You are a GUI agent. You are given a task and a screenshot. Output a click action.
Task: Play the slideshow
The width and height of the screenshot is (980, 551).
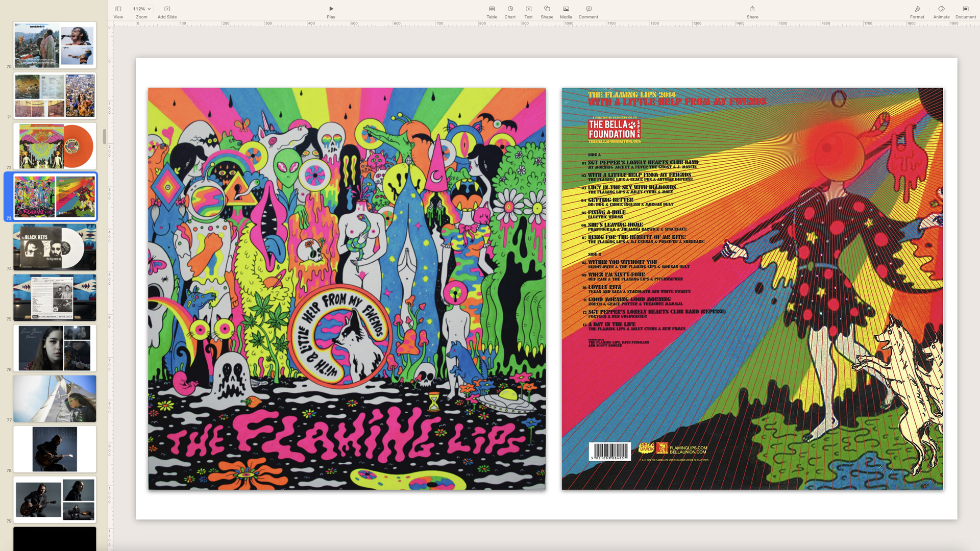(x=331, y=9)
